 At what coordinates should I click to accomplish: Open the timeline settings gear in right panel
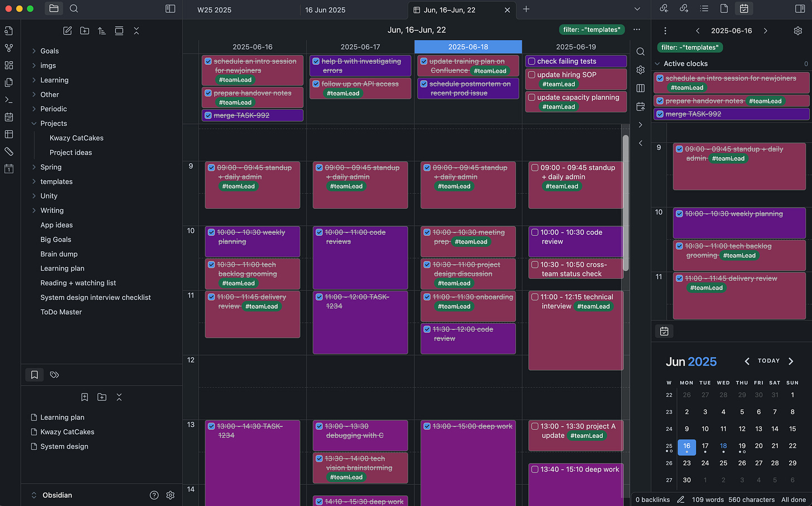click(798, 31)
